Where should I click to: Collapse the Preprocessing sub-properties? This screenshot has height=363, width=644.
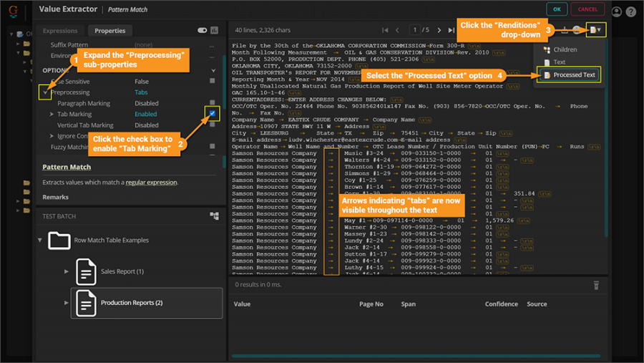pos(45,92)
